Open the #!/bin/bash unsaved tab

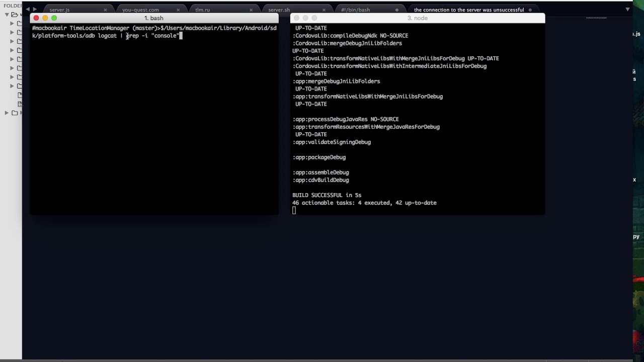[x=355, y=10]
